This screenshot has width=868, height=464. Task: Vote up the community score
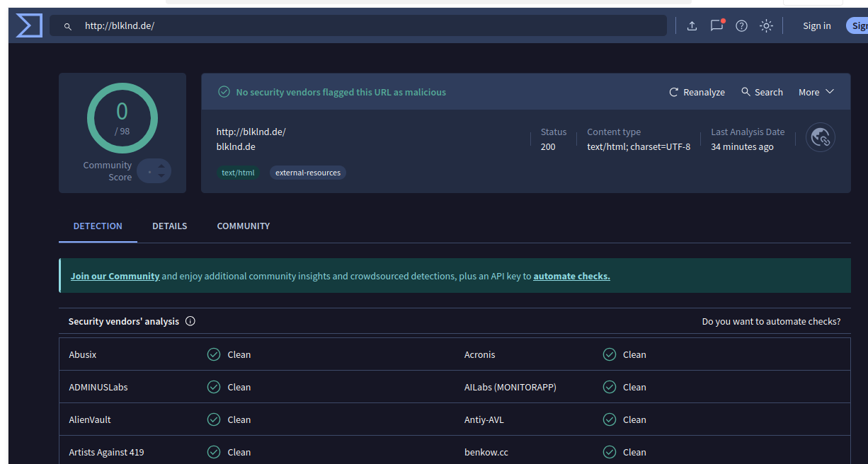[x=161, y=166]
